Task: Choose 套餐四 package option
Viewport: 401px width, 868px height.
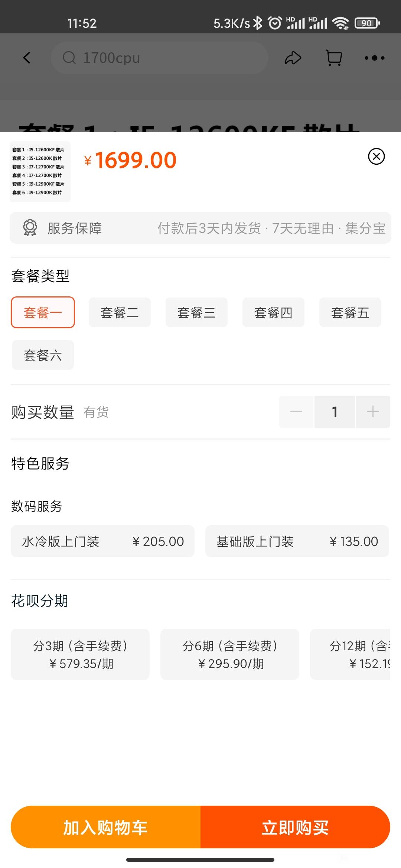Action: tap(273, 312)
